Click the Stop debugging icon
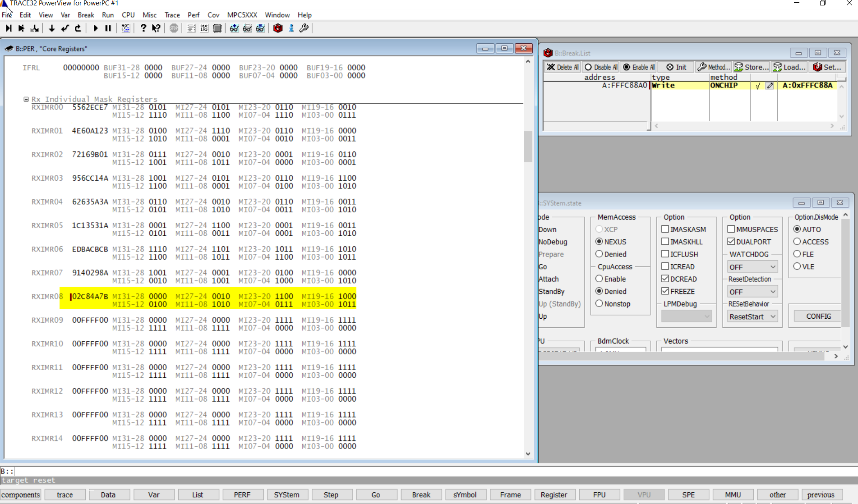The height and width of the screenshot is (504, 858). (x=173, y=28)
